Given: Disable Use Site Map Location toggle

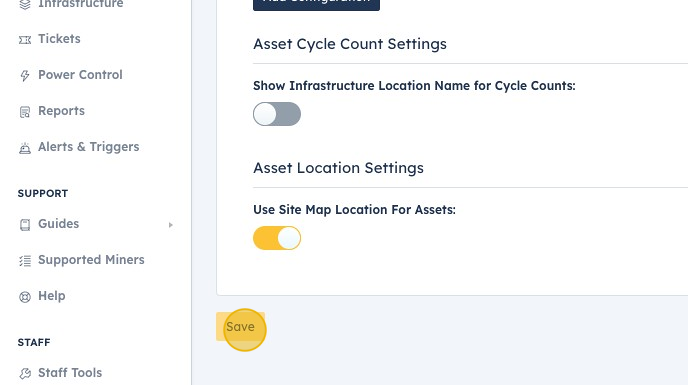Looking at the screenshot, I should click(x=277, y=238).
